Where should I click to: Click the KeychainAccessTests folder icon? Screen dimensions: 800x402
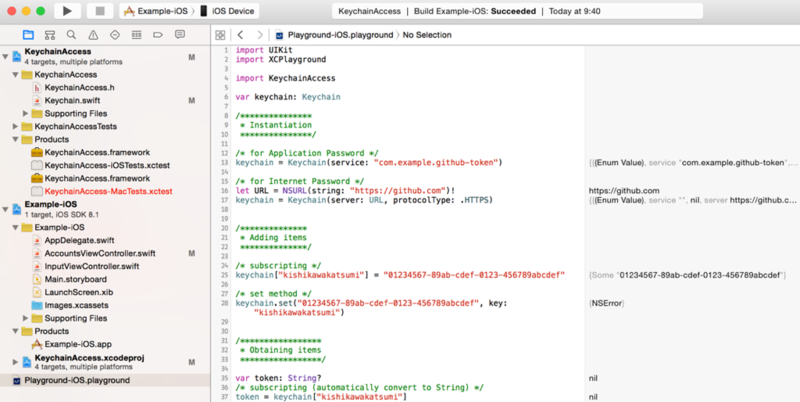click(27, 126)
